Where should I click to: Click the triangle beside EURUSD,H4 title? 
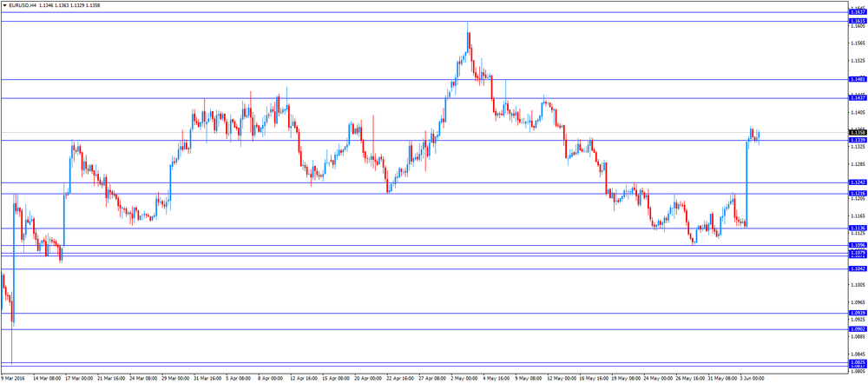click(x=4, y=5)
